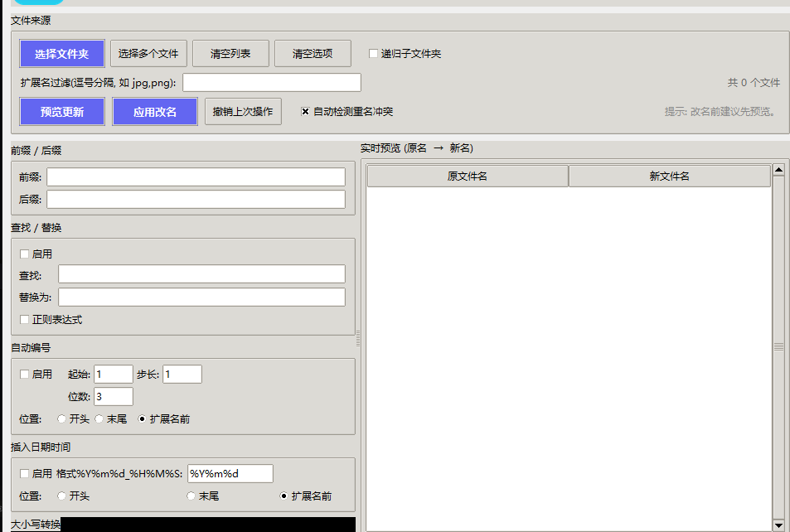
Task: Focus the 扩展名过滤 input field
Action: [x=272, y=83]
